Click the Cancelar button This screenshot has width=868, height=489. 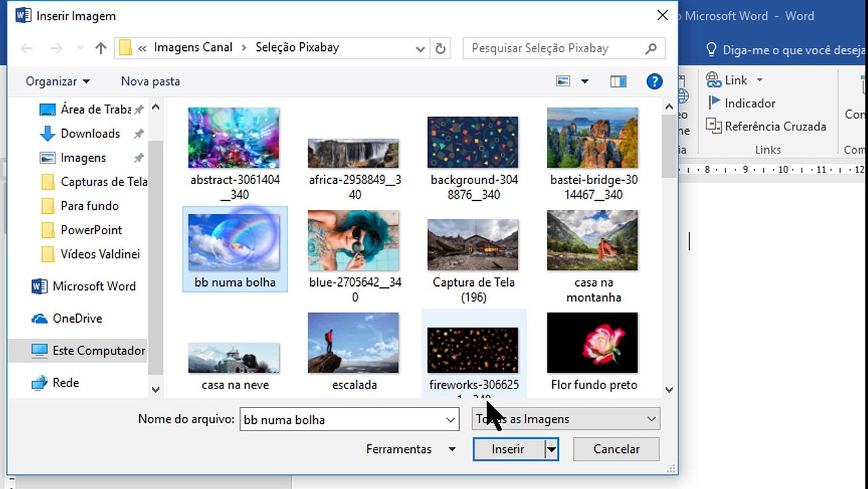coord(616,449)
